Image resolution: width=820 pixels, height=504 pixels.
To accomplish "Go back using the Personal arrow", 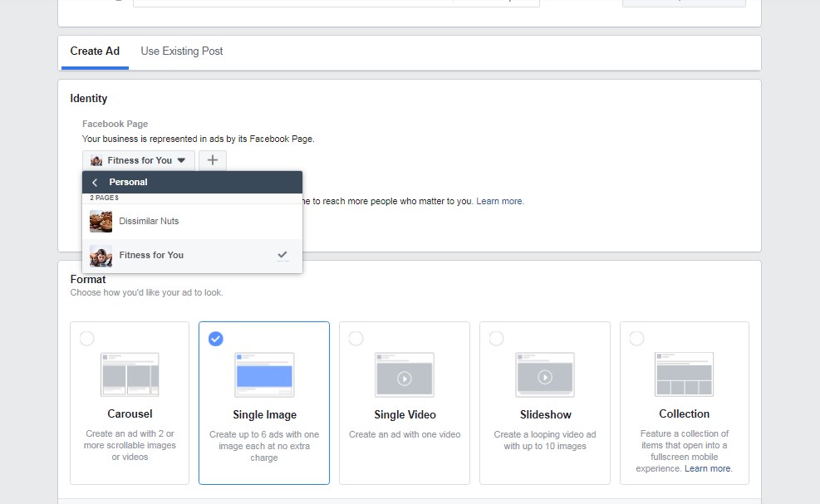I will coord(95,183).
